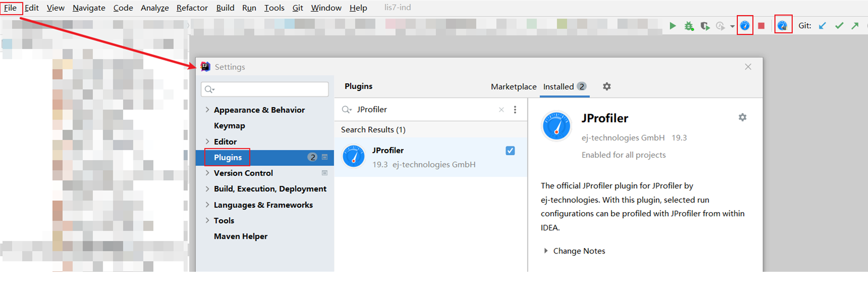Close the Settings dialog
Viewport: 868px width, 281px height.
[748, 67]
